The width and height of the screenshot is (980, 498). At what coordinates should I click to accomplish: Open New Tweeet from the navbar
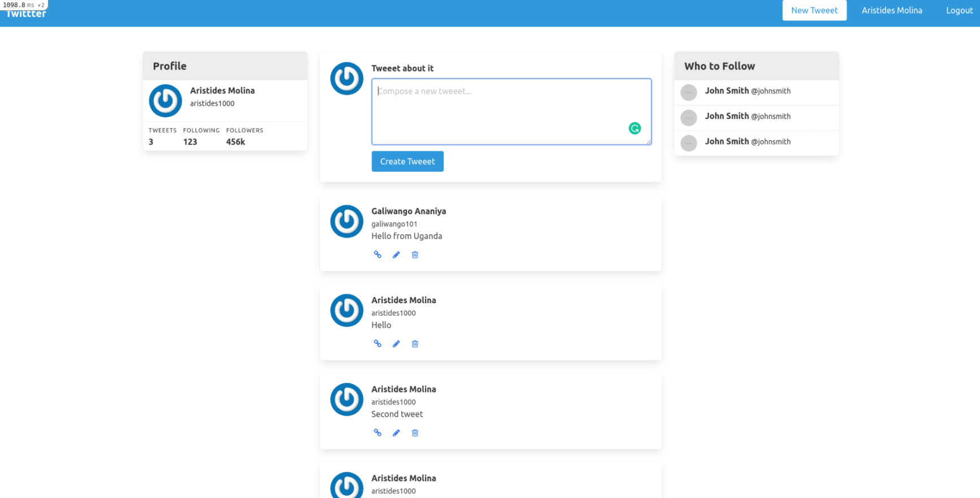click(814, 11)
